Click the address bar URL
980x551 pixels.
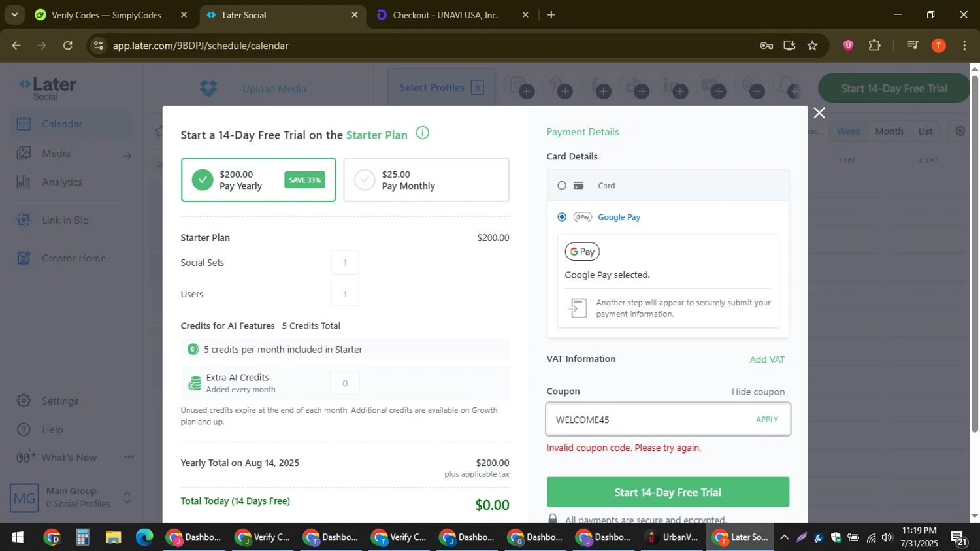point(201,46)
